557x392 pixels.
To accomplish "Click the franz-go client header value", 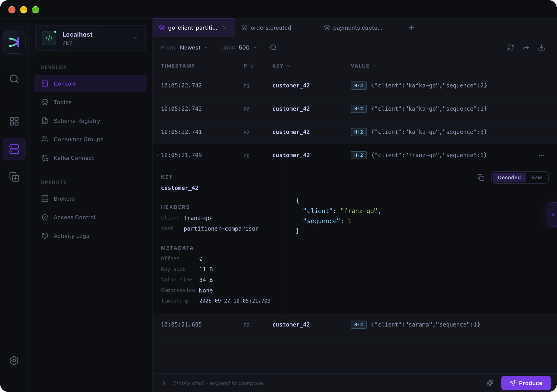I will pyautogui.click(x=197, y=218).
